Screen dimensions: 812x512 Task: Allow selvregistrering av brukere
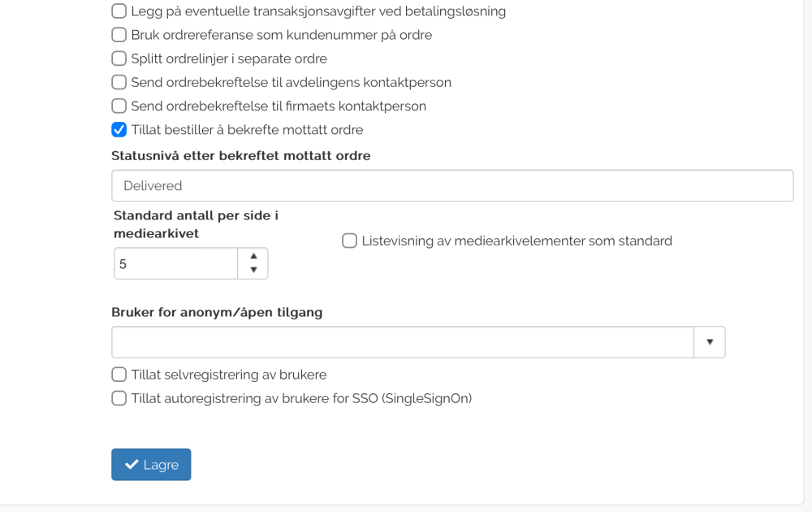click(x=119, y=375)
